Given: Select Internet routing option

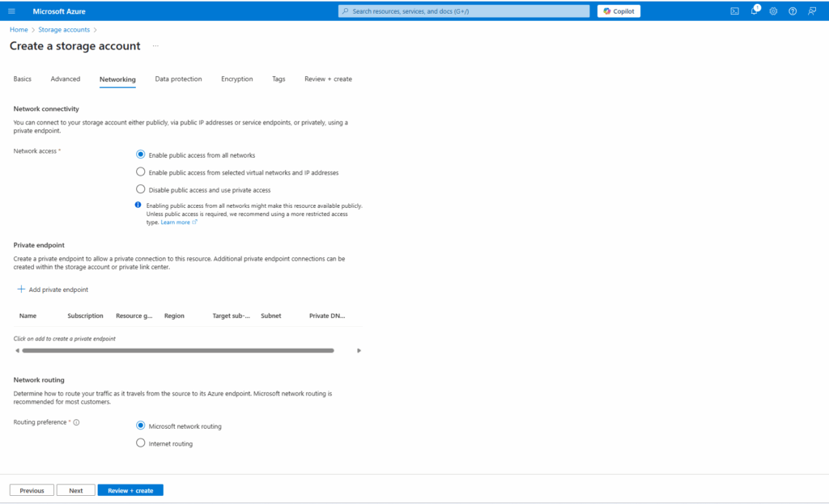Looking at the screenshot, I should 141,443.
